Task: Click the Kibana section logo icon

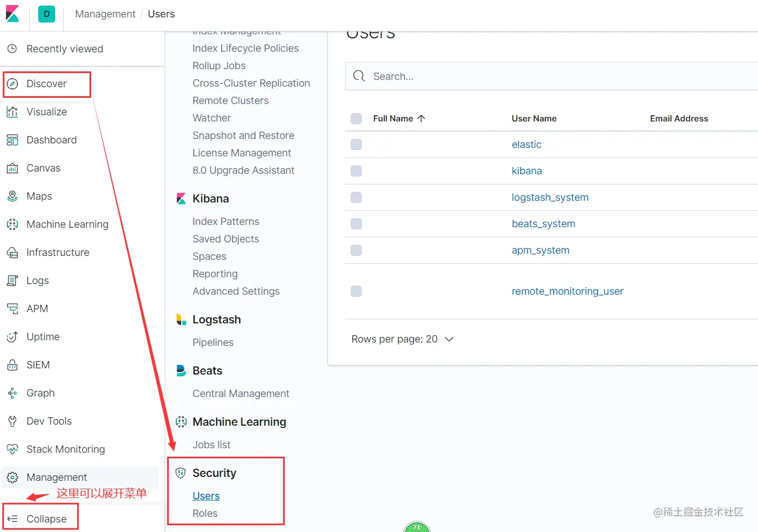Action: [x=181, y=199]
